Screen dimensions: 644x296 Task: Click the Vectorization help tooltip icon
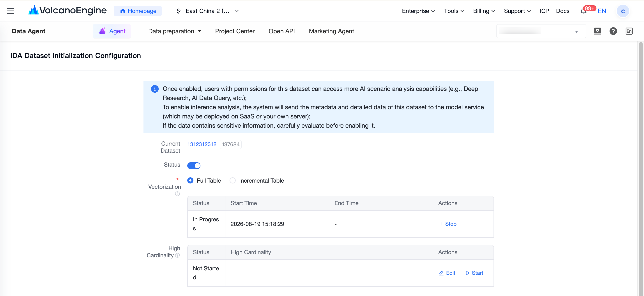(177, 194)
